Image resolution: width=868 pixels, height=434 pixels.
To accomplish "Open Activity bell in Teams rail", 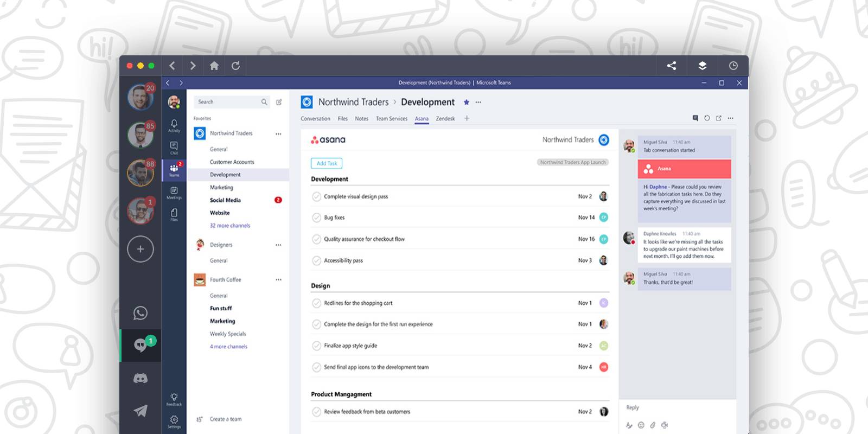I will point(174,126).
